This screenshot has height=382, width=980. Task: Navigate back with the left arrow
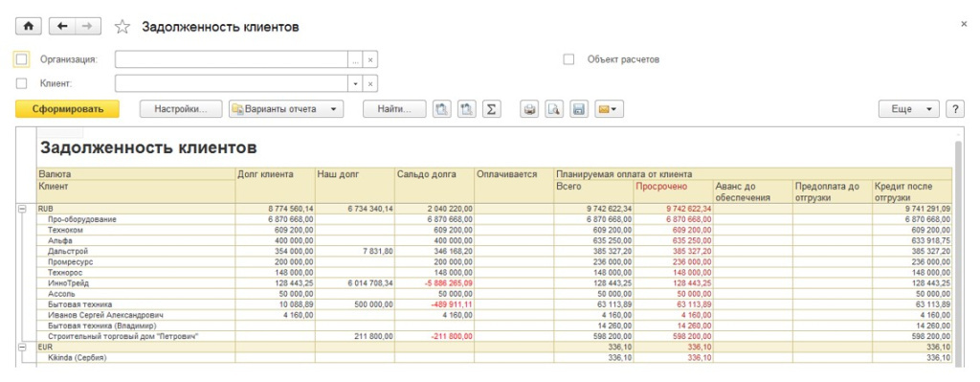point(61,26)
